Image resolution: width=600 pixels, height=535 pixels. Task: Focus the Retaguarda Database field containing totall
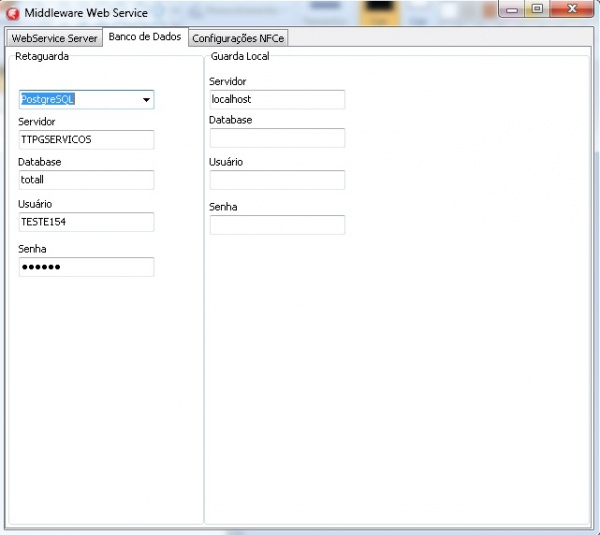tap(86, 180)
